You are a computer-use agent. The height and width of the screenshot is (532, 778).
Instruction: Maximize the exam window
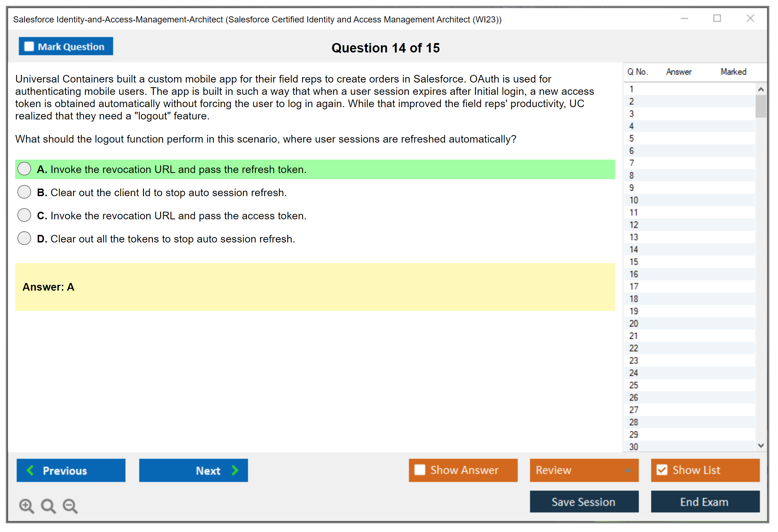tap(717, 18)
